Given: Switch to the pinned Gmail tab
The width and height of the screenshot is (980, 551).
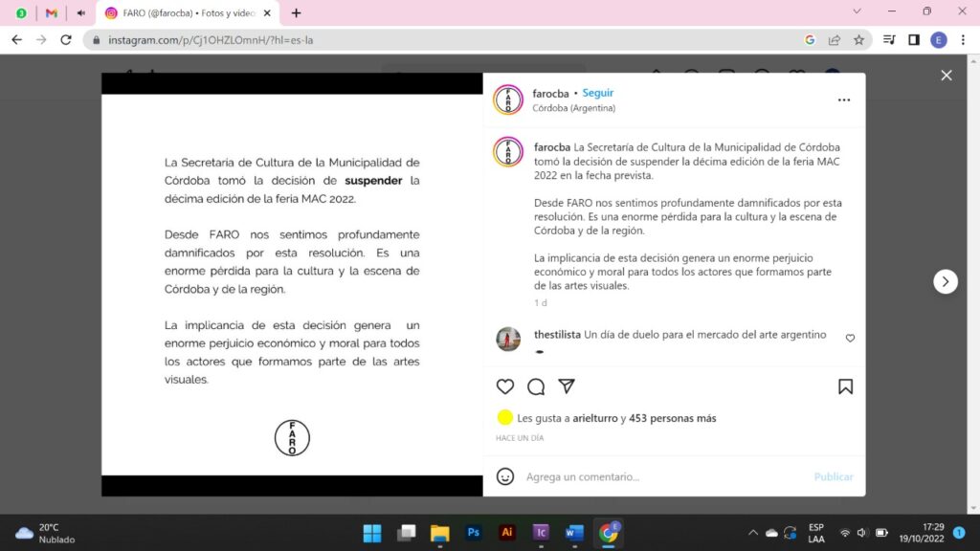Looking at the screenshot, I should click(x=52, y=13).
